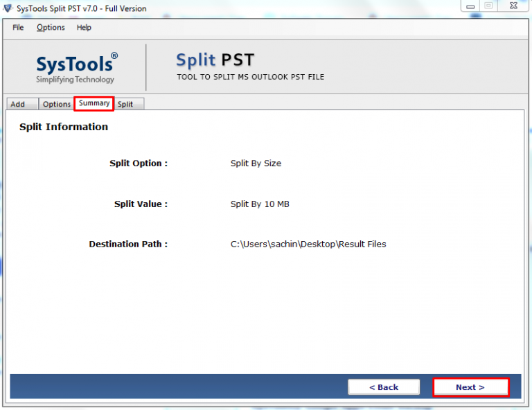Open the Options menu in menu bar

click(51, 28)
